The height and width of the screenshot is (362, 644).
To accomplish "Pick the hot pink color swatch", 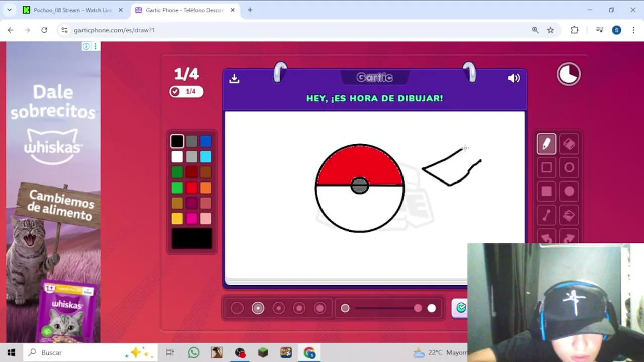I will pos(192,219).
